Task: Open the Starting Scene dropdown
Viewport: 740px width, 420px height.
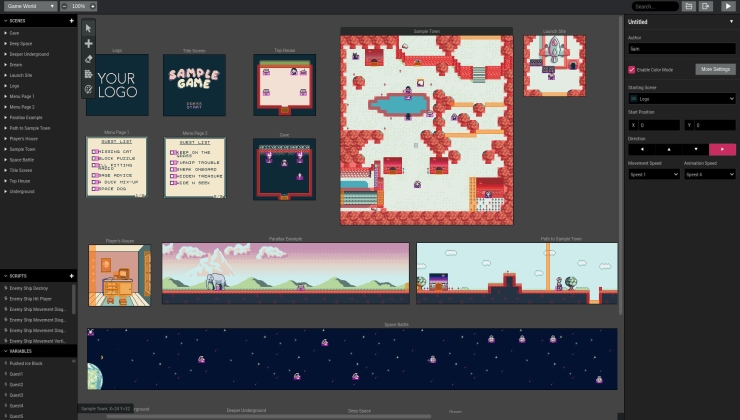Action: tap(681, 99)
